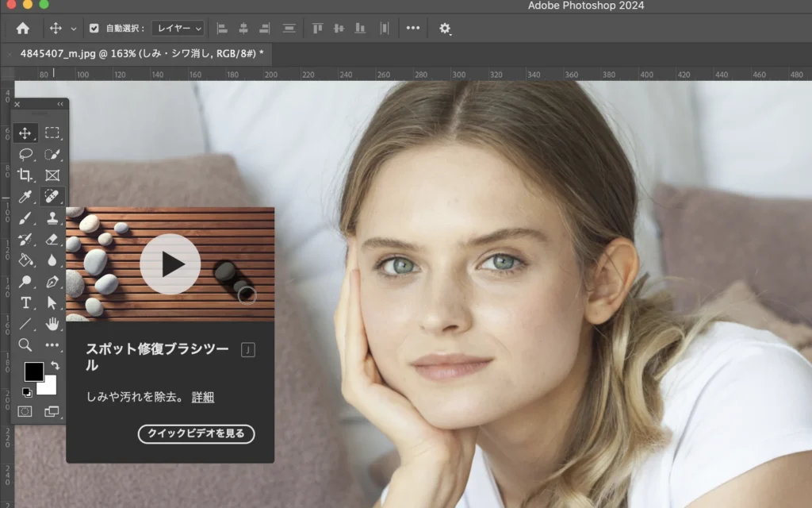The height and width of the screenshot is (508, 812).
Task: Swap foreground and background colors
Action: point(54,365)
